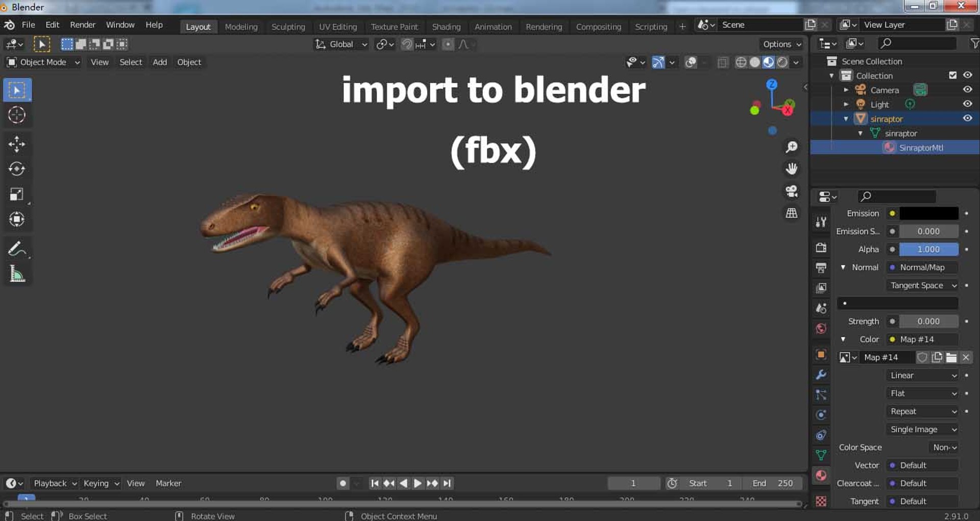The image size is (980, 521).
Task: Open the Tool properties tab
Action: pos(821,222)
